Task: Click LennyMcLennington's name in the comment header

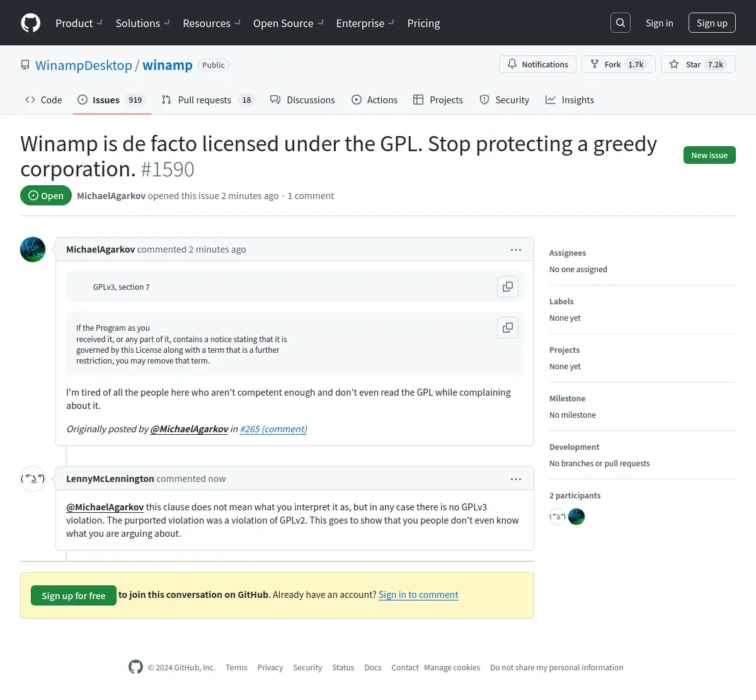Action: (110, 479)
